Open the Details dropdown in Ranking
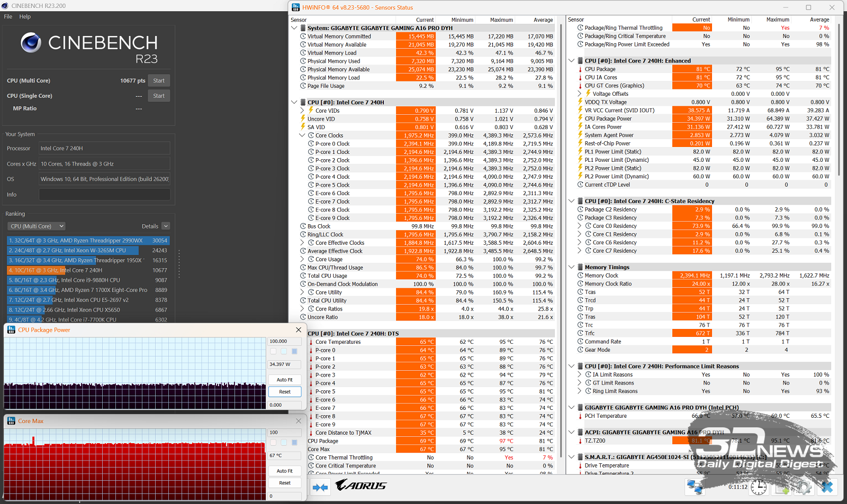 tap(166, 226)
